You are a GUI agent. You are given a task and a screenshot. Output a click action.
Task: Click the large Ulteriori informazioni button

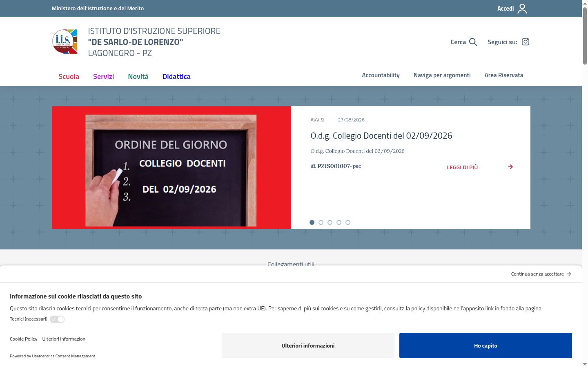point(308,346)
